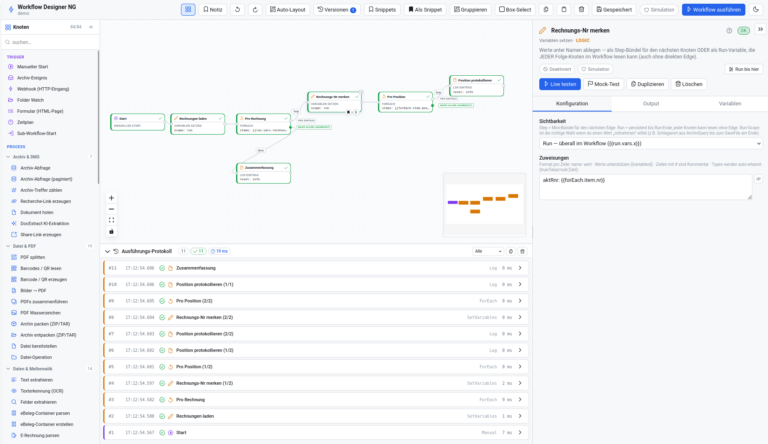
Task: Select the Position protokollieren node on canvas
Action: coord(477,86)
